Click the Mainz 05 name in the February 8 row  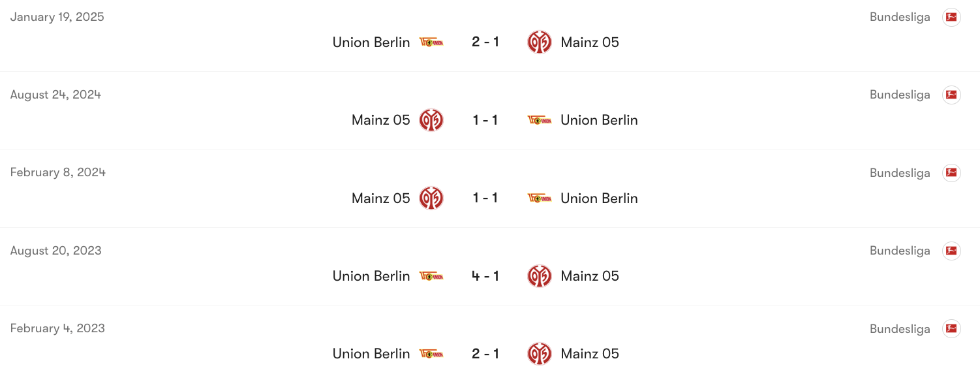(380, 198)
